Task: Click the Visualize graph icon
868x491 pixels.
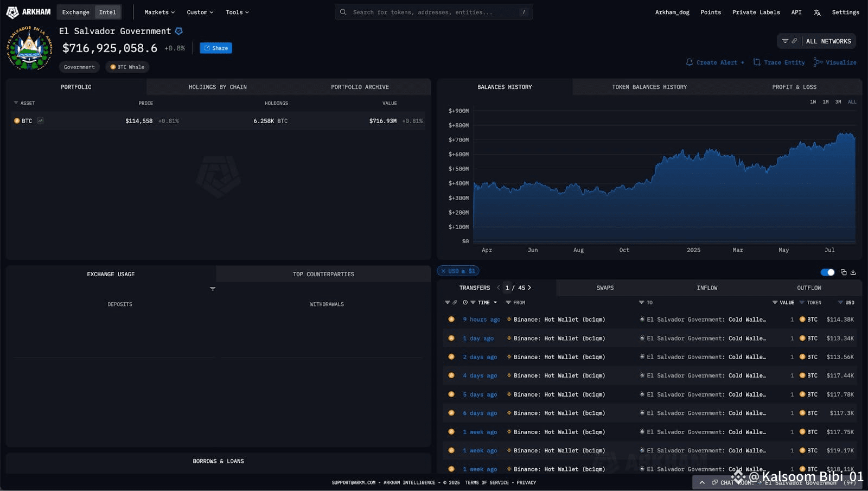Action: [818, 62]
